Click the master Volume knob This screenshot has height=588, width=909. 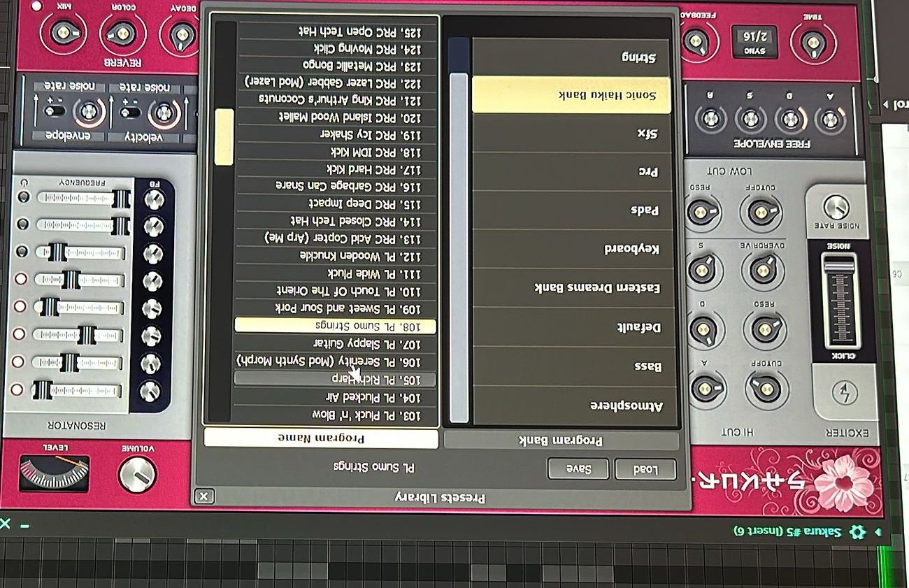pyautogui.click(x=137, y=475)
